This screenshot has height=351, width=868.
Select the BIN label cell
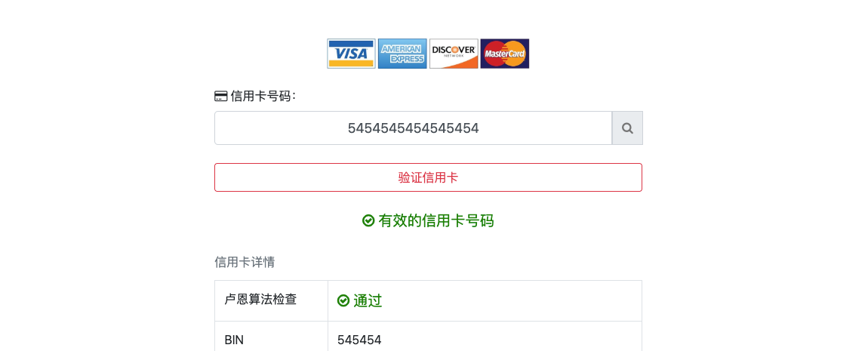pos(235,340)
